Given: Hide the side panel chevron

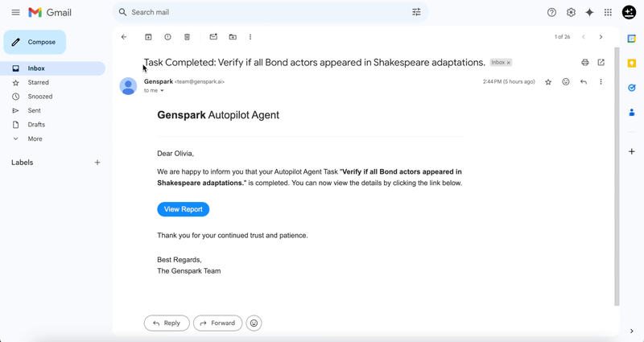Looking at the screenshot, I should click(x=632, y=331).
